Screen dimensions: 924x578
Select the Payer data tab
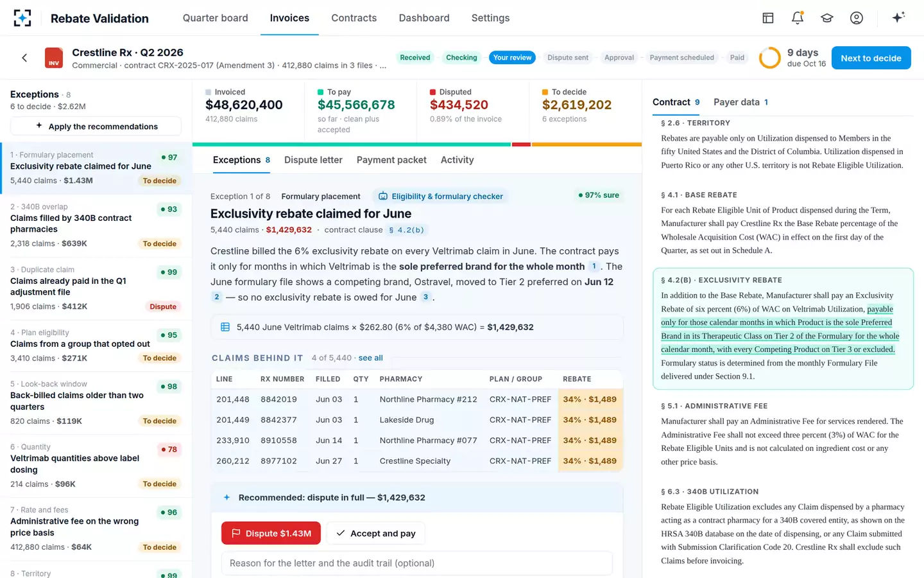(740, 102)
